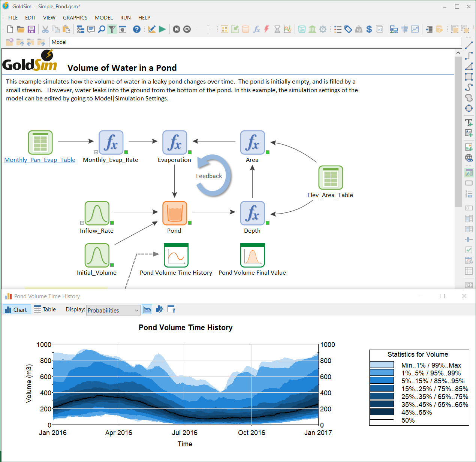Click the Evaporation green output port
476x462 pixels.
(190, 152)
